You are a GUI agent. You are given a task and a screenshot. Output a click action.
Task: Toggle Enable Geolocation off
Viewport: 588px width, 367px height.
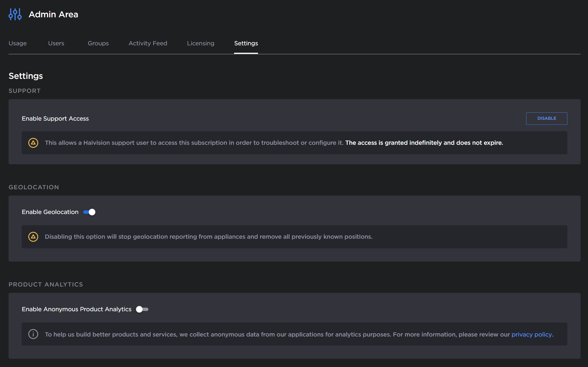pyautogui.click(x=89, y=212)
